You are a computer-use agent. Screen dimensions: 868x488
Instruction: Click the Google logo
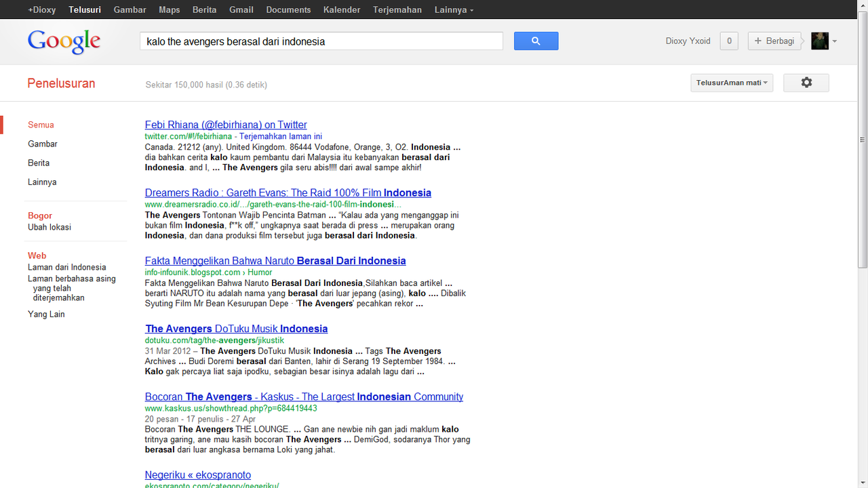(64, 41)
